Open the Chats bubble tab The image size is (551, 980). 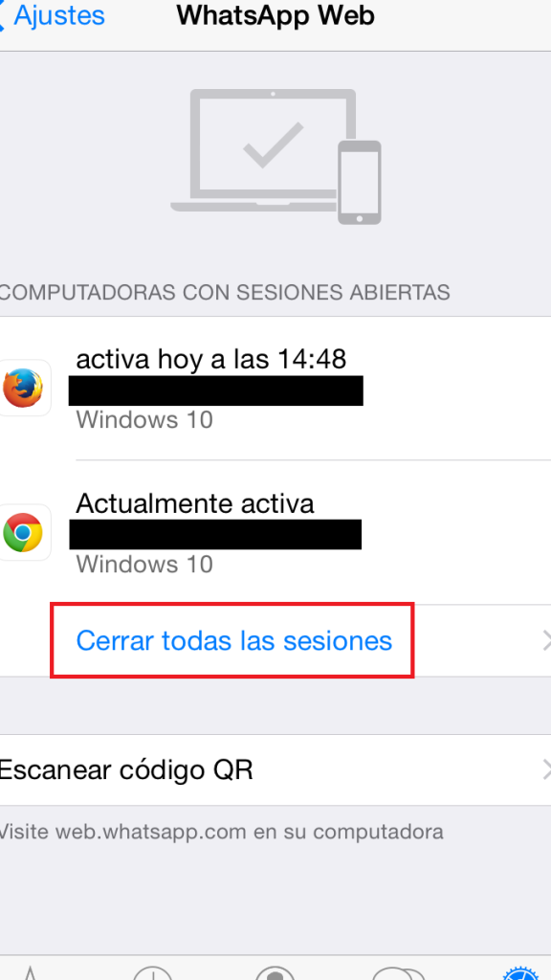(x=398, y=972)
